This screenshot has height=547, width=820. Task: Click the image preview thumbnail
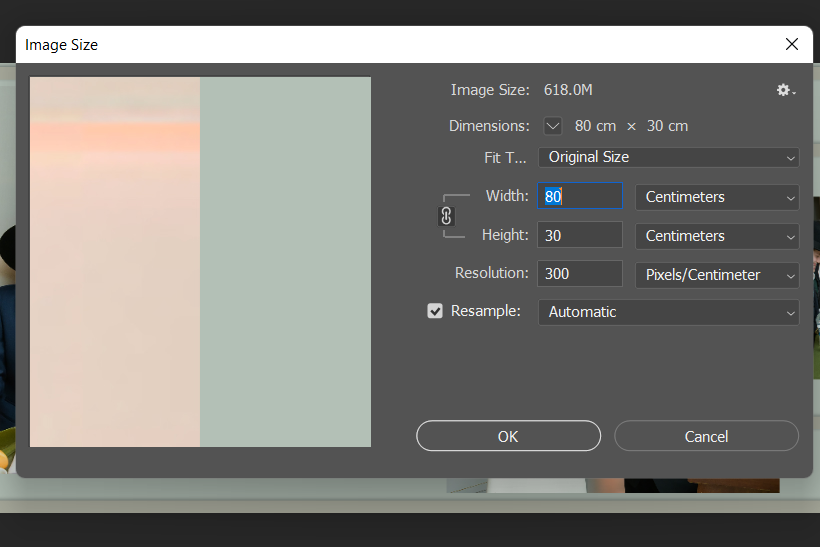pyautogui.click(x=200, y=262)
